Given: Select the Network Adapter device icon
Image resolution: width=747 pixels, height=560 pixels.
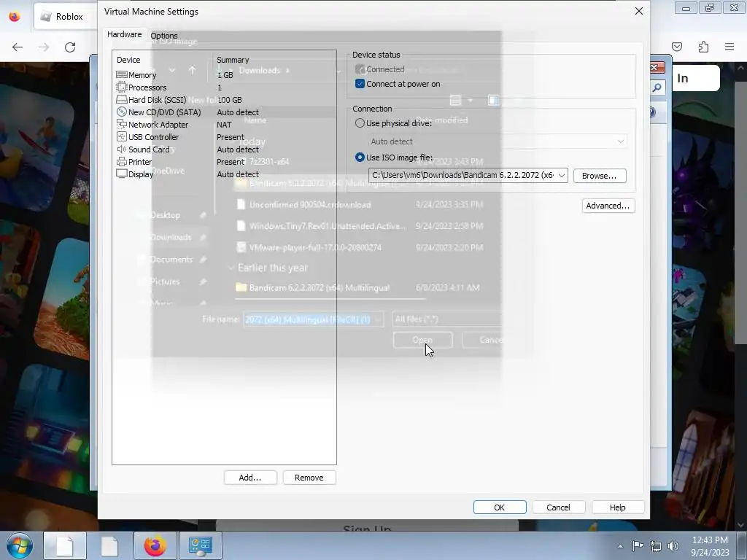Looking at the screenshot, I should tap(122, 124).
